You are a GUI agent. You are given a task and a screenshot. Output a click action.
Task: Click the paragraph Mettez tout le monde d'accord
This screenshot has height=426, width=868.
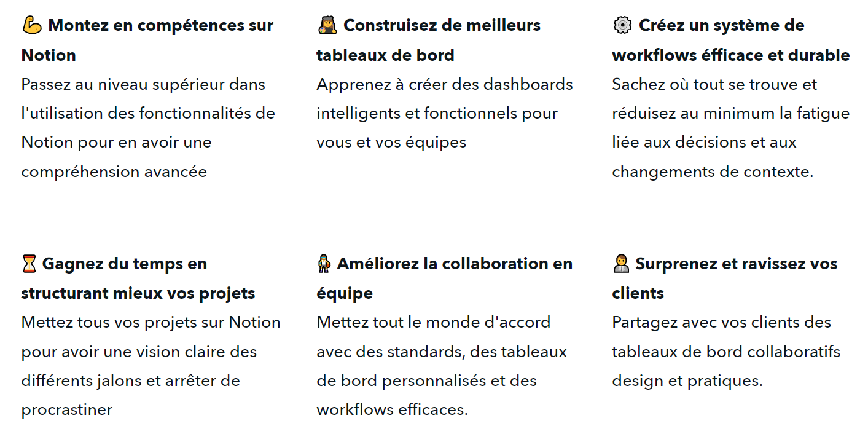pyautogui.click(x=442, y=366)
